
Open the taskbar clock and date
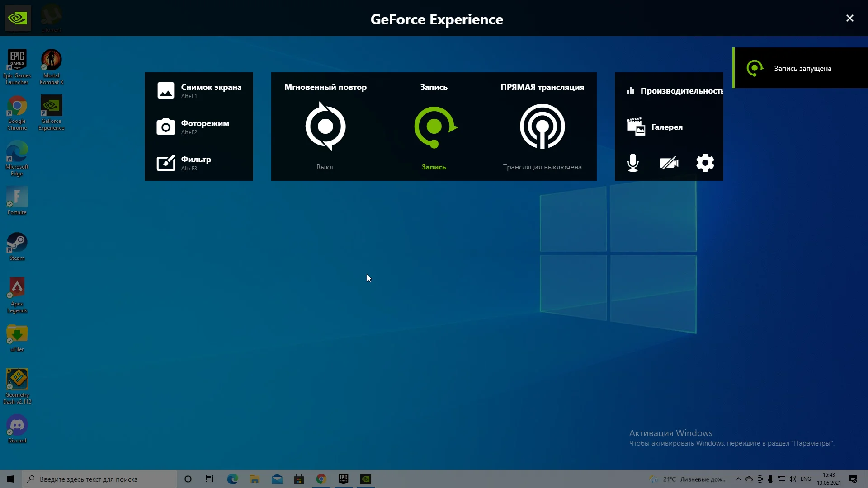click(829, 479)
